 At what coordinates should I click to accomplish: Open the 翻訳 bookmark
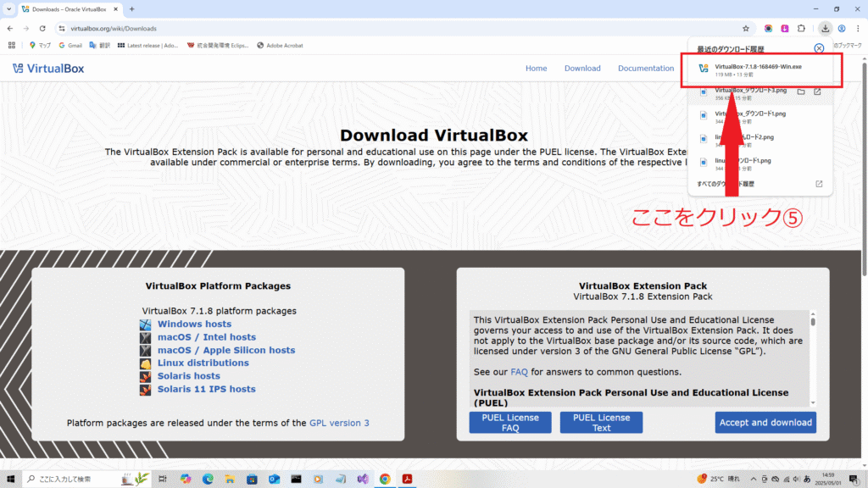(100, 46)
